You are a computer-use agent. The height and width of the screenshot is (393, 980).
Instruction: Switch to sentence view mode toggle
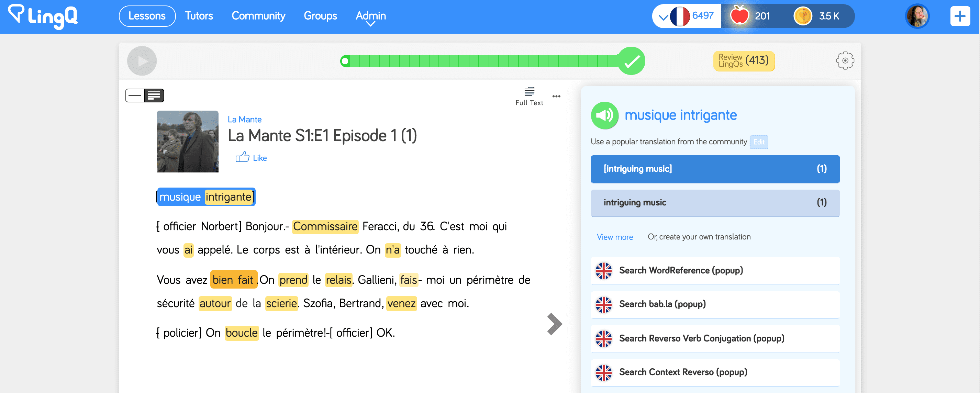tap(135, 96)
